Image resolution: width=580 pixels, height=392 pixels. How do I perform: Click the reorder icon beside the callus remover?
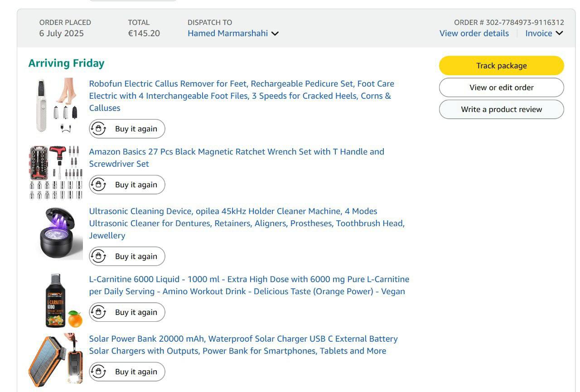(x=98, y=129)
